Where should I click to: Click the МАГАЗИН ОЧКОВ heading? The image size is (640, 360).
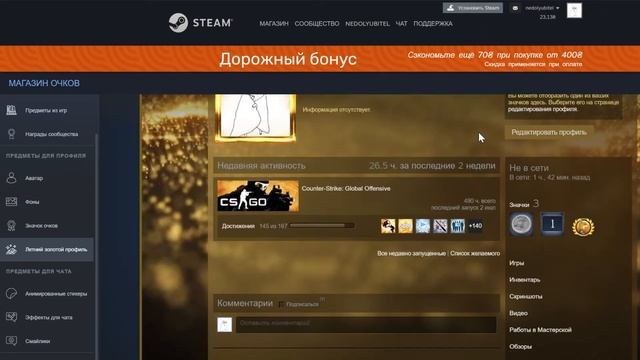click(44, 83)
